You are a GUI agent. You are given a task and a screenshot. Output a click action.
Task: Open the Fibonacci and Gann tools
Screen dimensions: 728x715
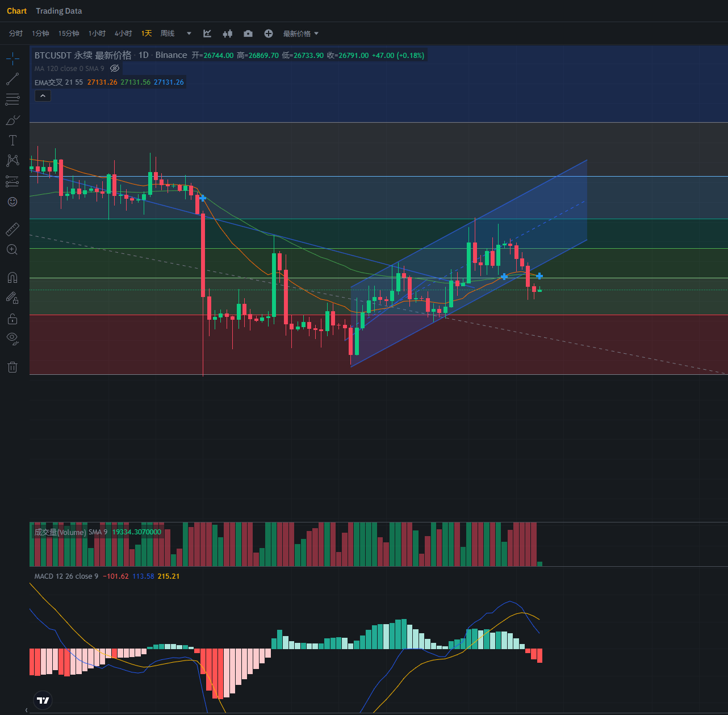click(x=12, y=99)
